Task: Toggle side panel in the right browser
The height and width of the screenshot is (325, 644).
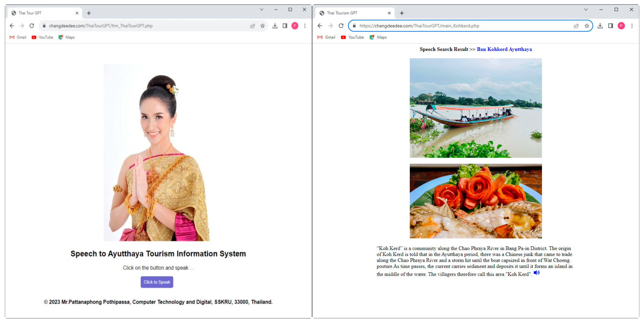Action: point(610,26)
